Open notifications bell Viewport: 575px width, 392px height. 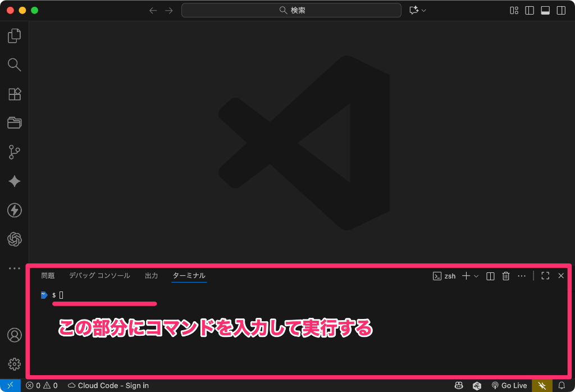coord(562,386)
